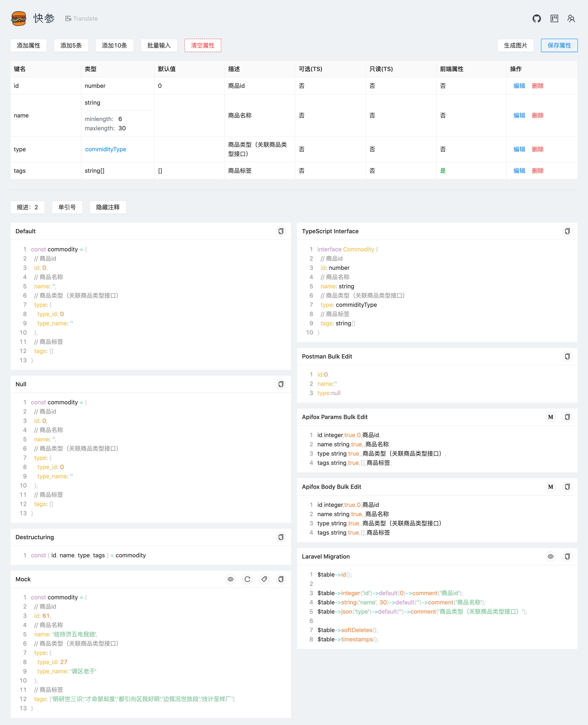Save with 保存属性 button
Image resolution: width=588 pixels, height=725 pixels.
[x=559, y=45]
